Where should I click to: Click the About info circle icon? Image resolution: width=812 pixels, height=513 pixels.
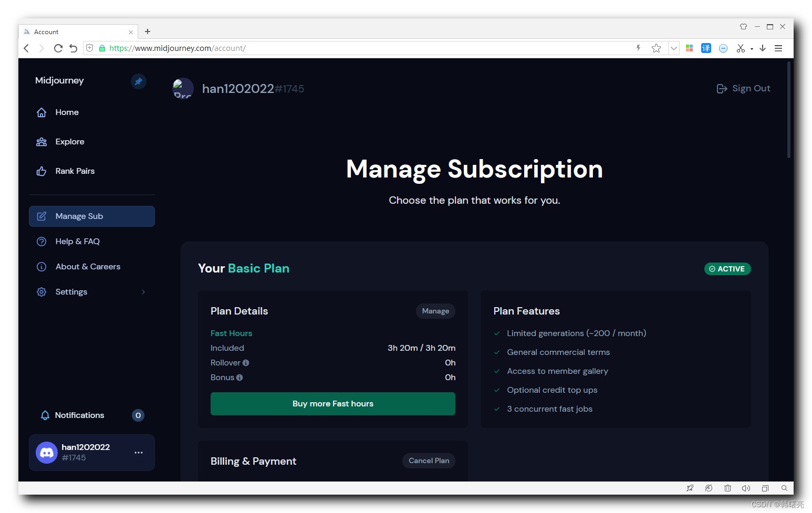point(41,267)
